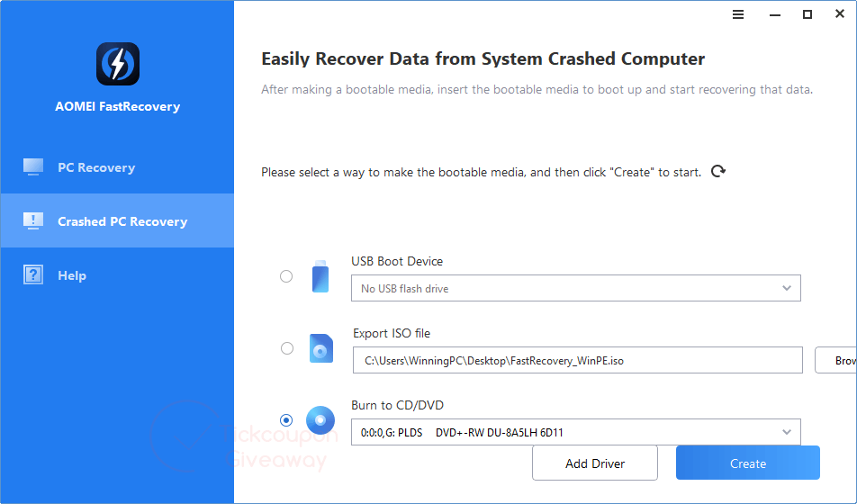Image resolution: width=857 pixels, height=504 pixels.
Task: Click the 'USB Boot Device' label
Action: point(397,261)
